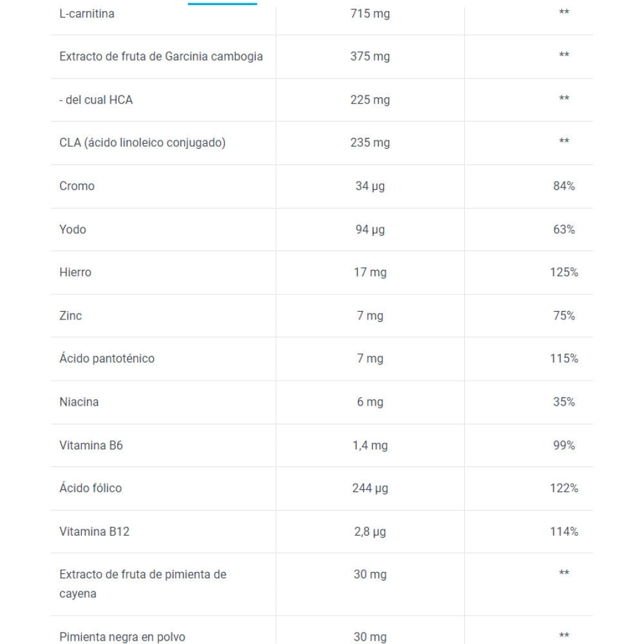This screenshot has height=644, width=644.
Task: Click the '- del cual HCA' row label
Action: 96,100
